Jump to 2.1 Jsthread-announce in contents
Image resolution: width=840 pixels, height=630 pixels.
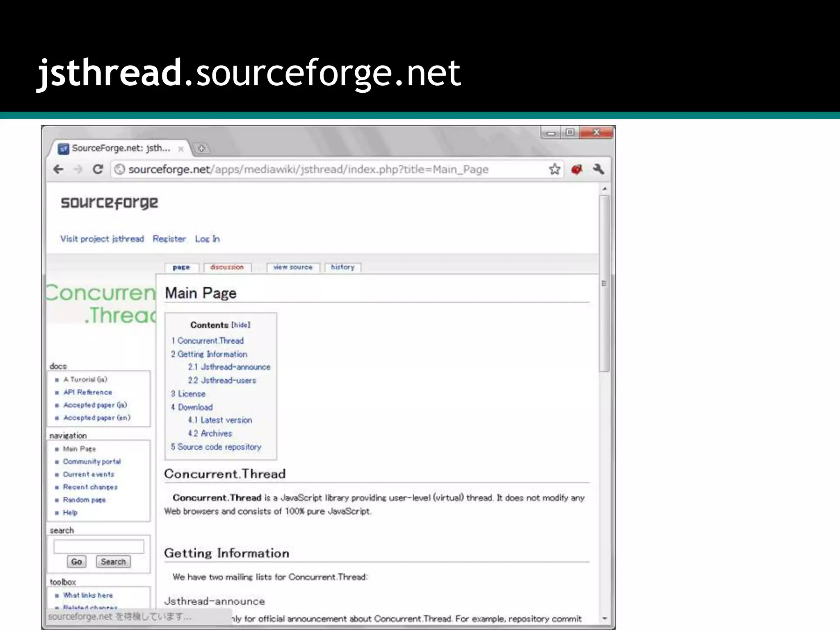[229, 367]
